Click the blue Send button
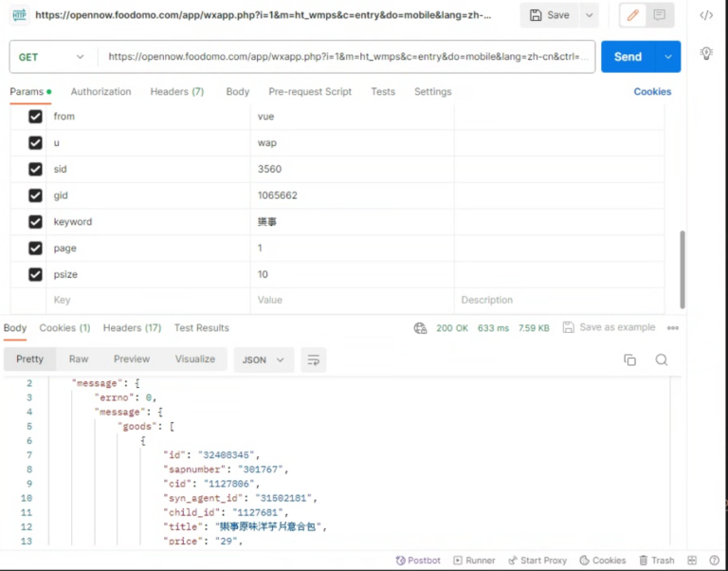This screenshot has height=571, width=728. 627,57
